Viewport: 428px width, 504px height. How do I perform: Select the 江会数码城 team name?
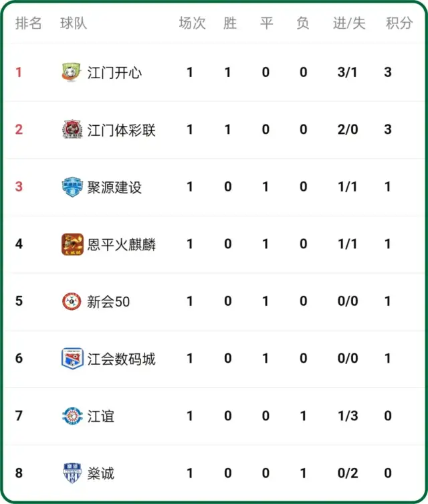click(121, 359)
